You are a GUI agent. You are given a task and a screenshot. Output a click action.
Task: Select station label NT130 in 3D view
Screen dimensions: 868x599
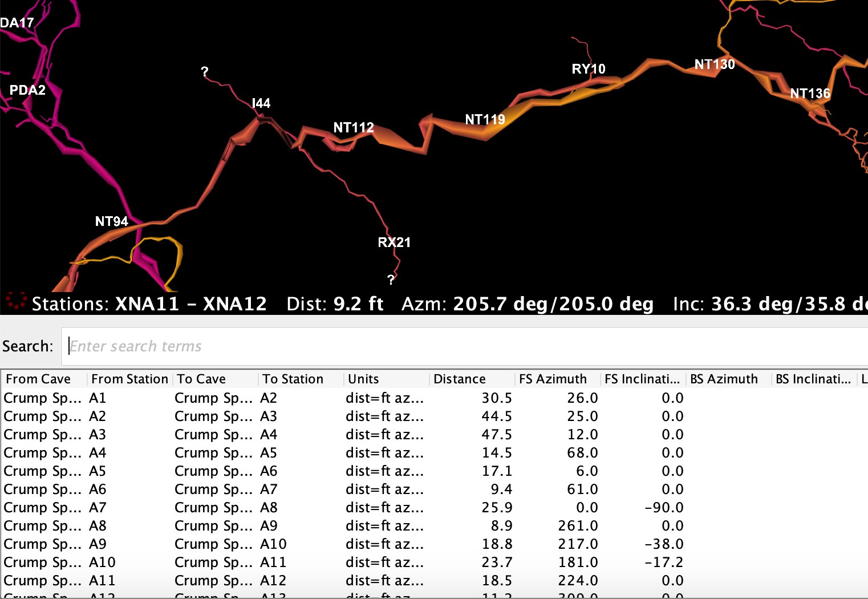pos(715,64)
